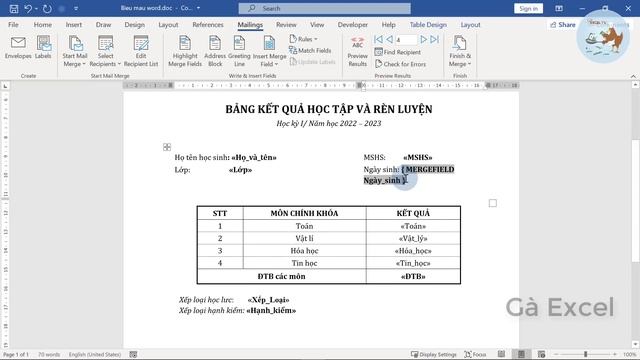Screen dimensions: 640x360
Task: Go to next record
Action: pos(423,40)
